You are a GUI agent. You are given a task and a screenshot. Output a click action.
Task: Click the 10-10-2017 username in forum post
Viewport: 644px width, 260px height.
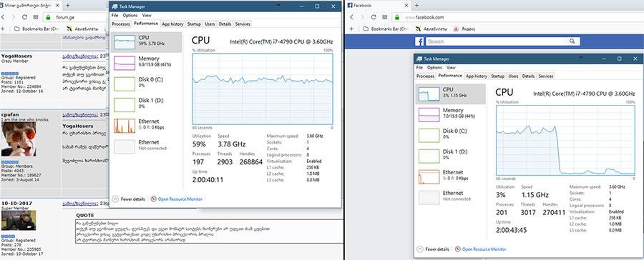tap(17, 203)
